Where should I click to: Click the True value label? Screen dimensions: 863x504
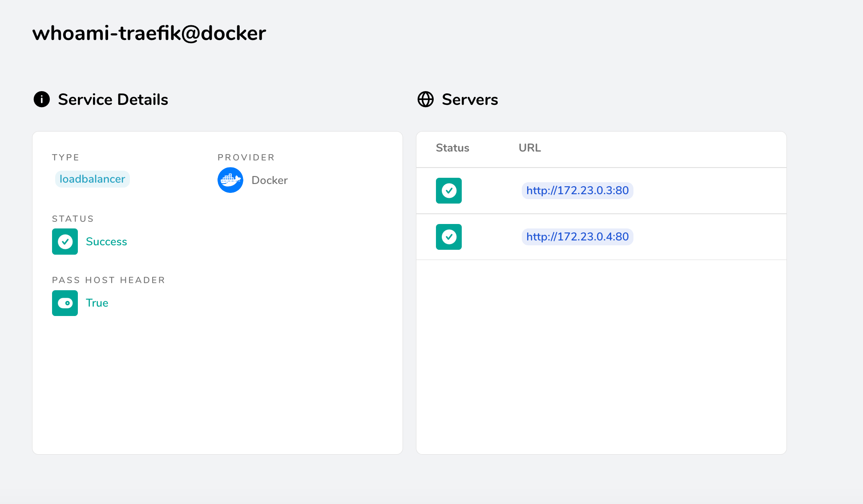97,303
